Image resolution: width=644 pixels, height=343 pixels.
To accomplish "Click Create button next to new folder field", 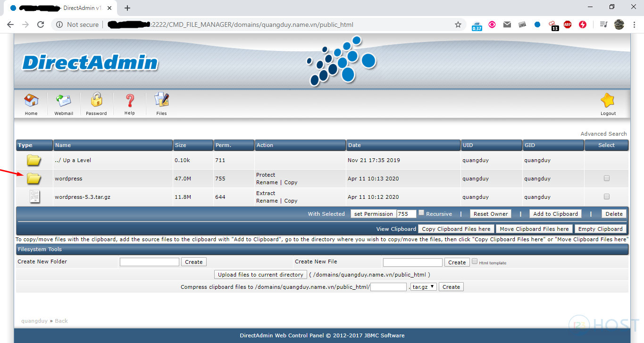I will pos(194,262).
